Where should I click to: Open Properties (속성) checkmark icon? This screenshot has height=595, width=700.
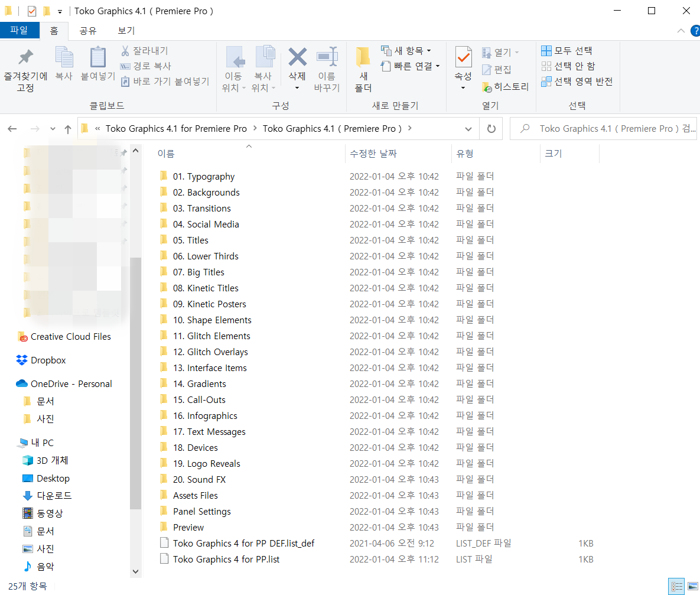(x=463, y=57)
